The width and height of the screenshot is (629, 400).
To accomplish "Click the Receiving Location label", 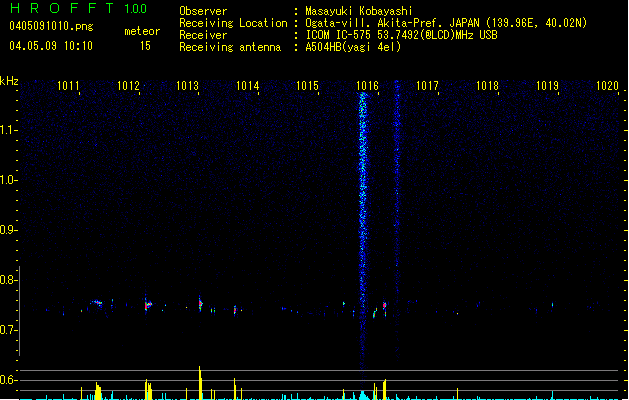I will point(233,23).
